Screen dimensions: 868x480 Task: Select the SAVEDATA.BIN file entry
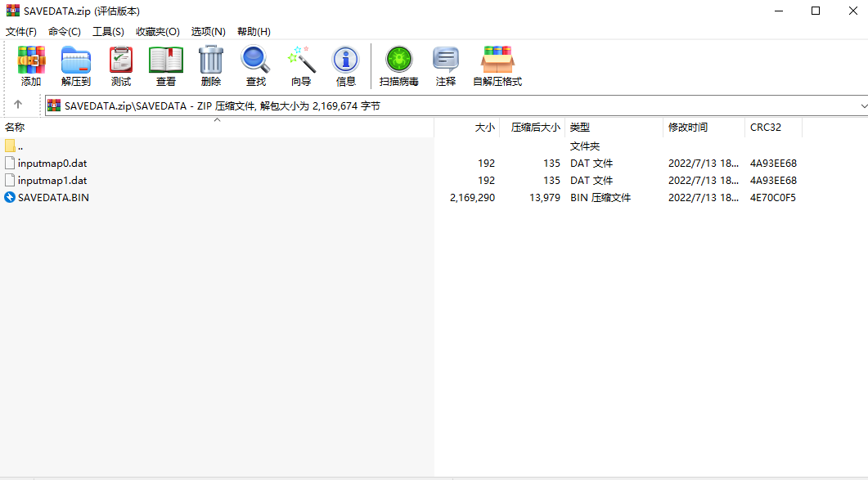point(53,198)
